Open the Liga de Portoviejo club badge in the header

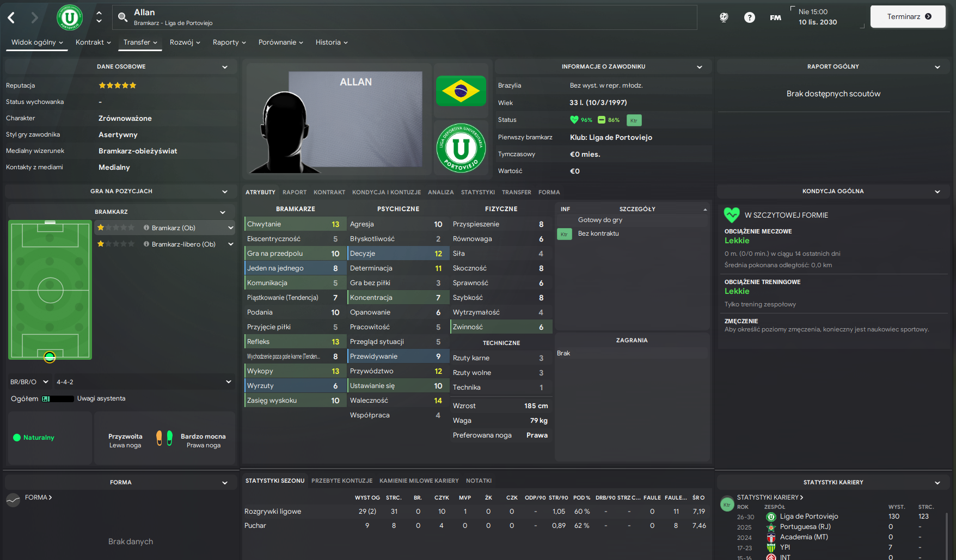click(70, 17)
